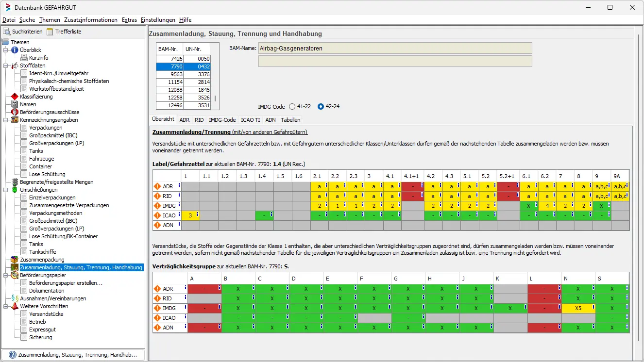This screenshot has height=362, width=644.
Task: Open Physikalisch-chemische Stoffdaten in the tree
Action: pos(69,81)
